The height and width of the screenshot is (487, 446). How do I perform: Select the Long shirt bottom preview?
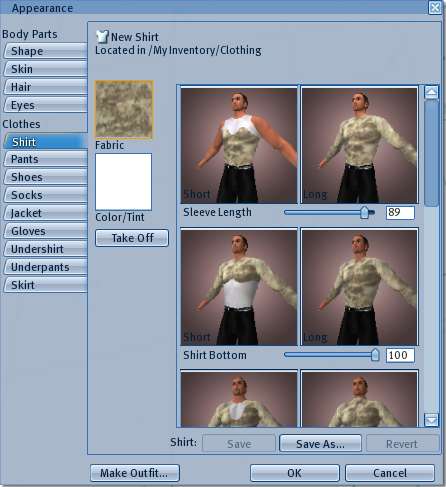(x=359, y=287)
